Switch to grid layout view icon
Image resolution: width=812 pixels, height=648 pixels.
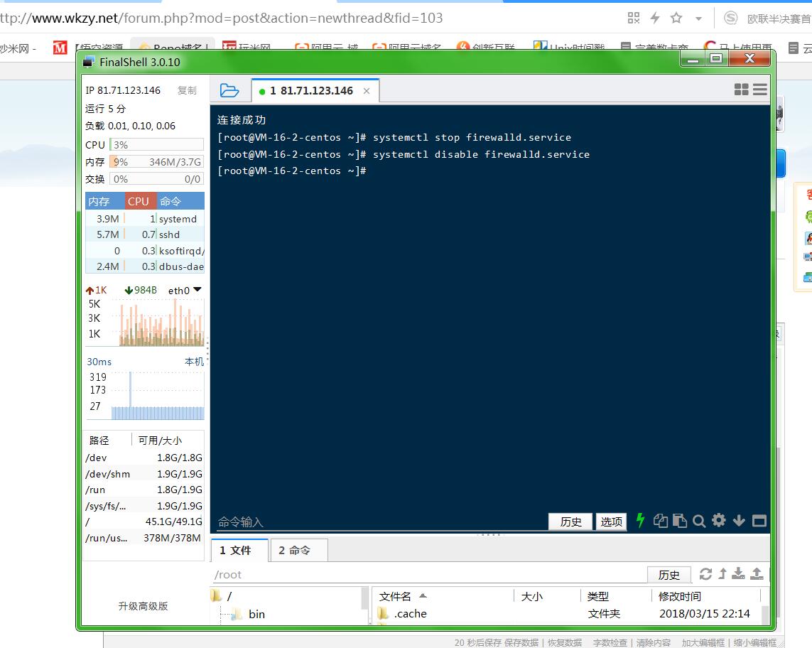point(741,90)
